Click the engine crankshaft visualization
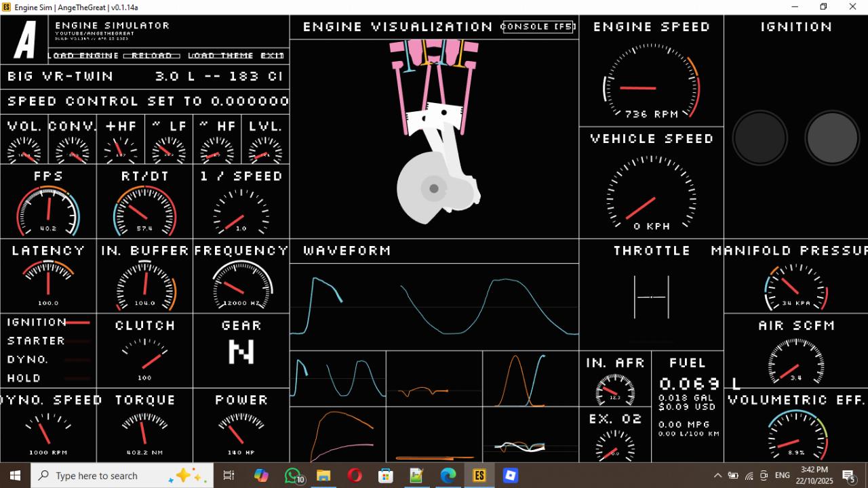 434,188
